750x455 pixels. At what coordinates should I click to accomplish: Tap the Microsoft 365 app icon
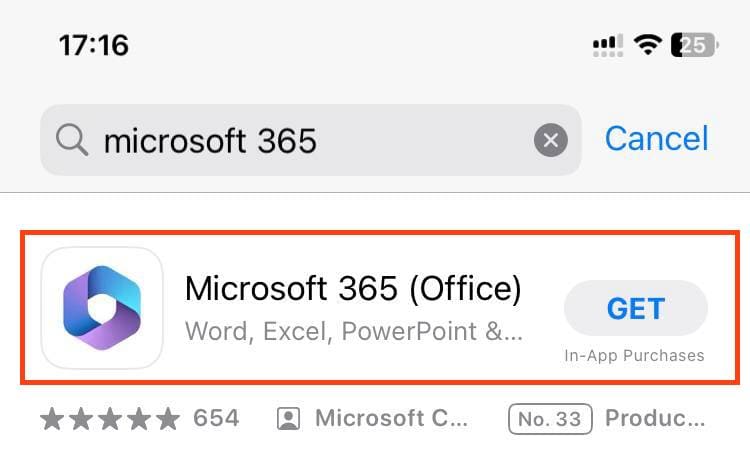[x=102, y=307]
